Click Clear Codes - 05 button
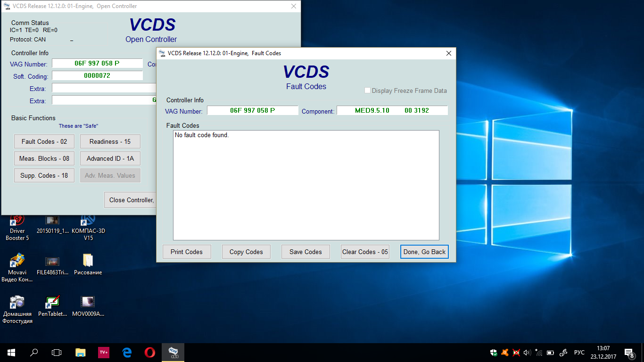The height and width of the screenshot is (362, 644). (365, 252)
